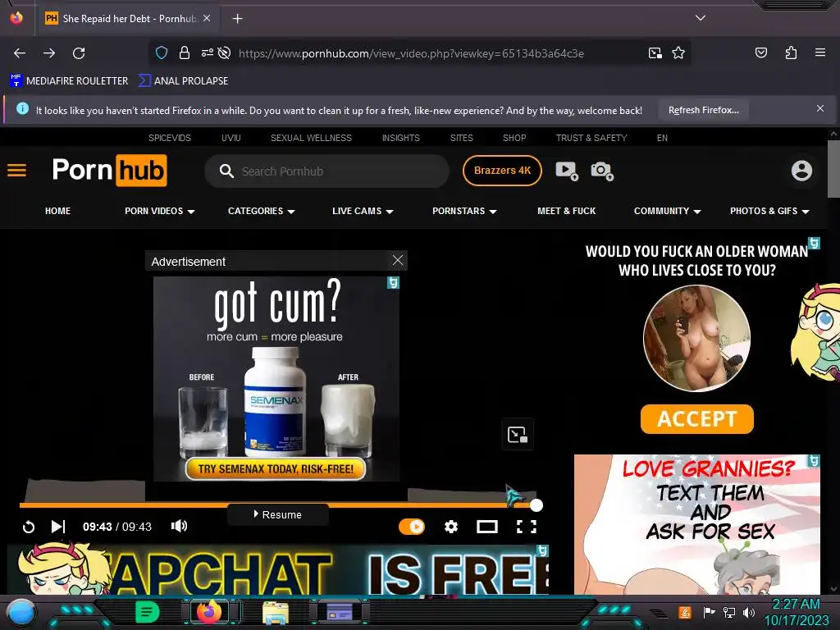Open the INSIGHTS top link
The image size is (840, 630).
point(400,138)
